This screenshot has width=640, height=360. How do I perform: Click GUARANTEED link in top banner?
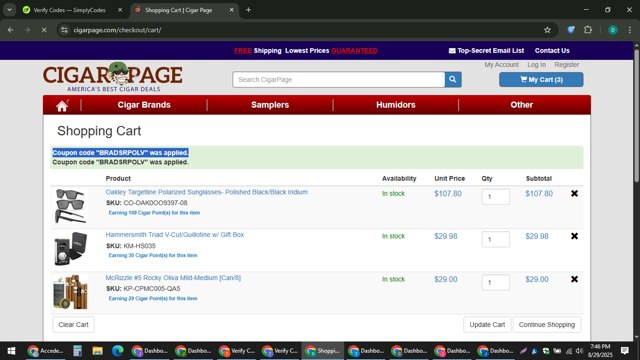tap(354, 51)
